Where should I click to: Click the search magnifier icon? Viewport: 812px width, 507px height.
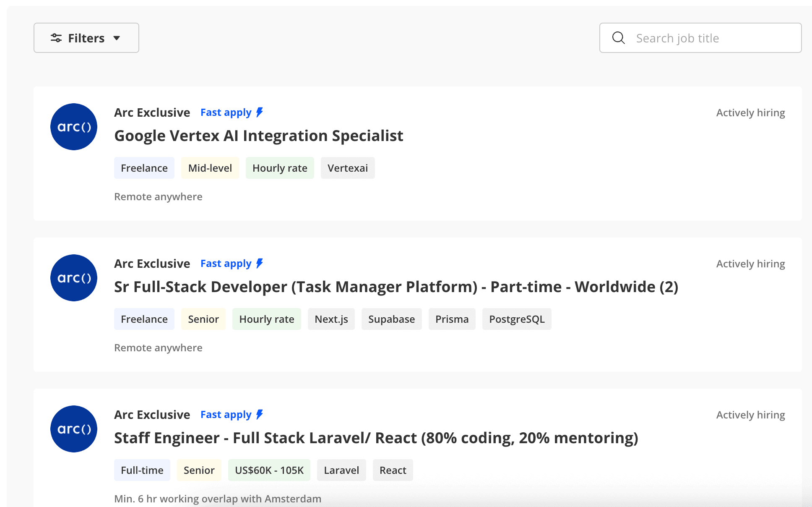tap(619, 38)
